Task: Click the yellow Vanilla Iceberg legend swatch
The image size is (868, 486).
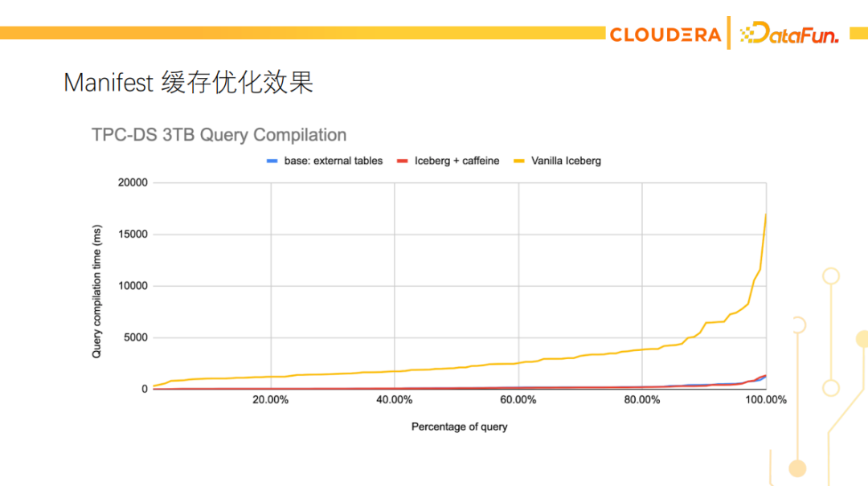Action: pos(519,161)
